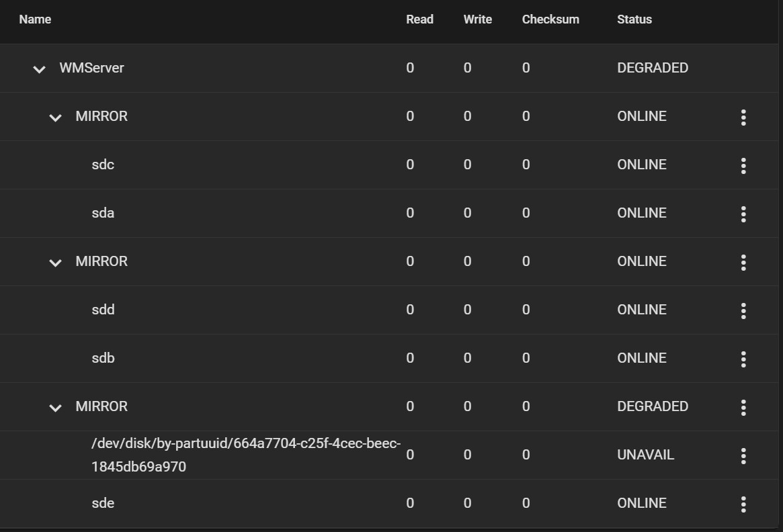Click ONLINE status for sde
The width and height of the screenshot is (783, 532).
[642, 503]
